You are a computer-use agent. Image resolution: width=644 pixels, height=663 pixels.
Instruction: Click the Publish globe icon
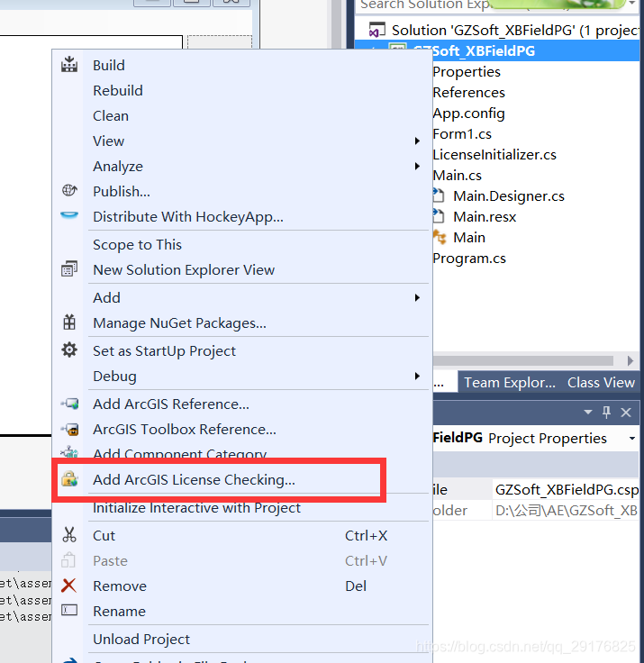69,191
